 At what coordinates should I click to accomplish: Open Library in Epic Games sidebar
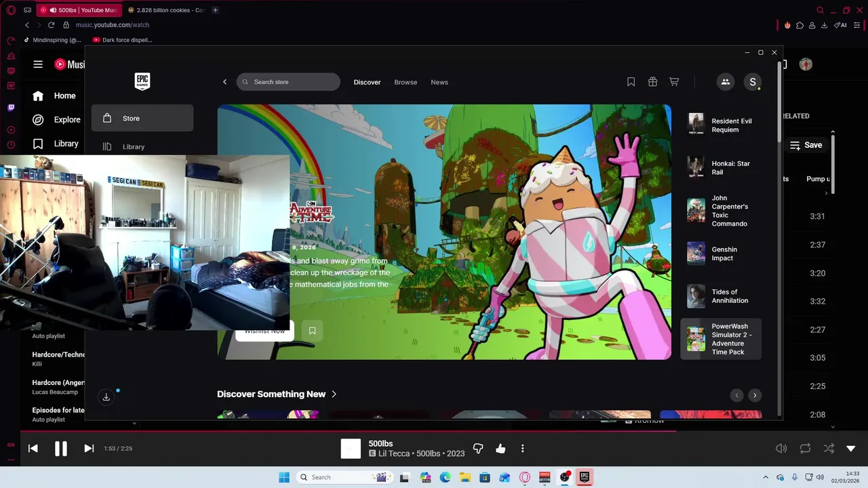(142, 146)
